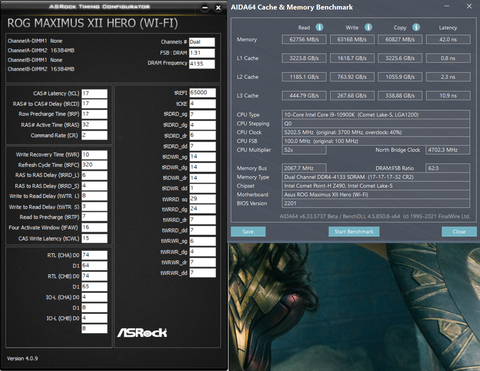Click the tRDRD_dg field
Screen dimensions: 480x371
point(202,125)
